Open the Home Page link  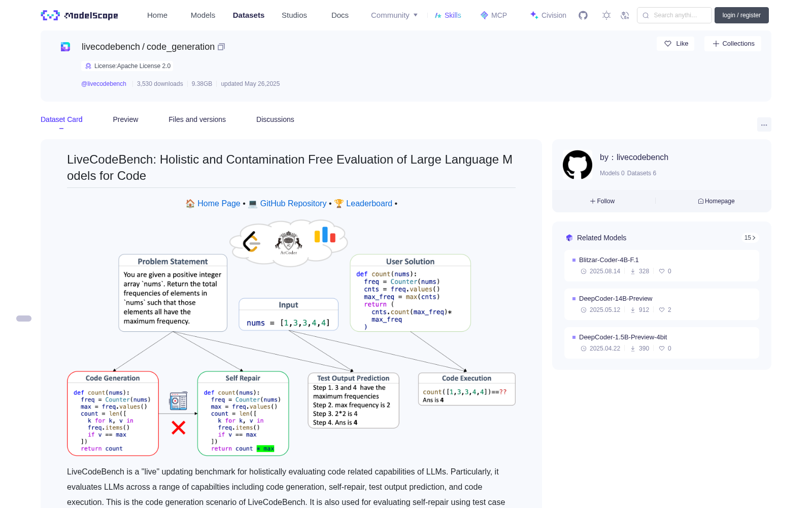tap(219, 204)
